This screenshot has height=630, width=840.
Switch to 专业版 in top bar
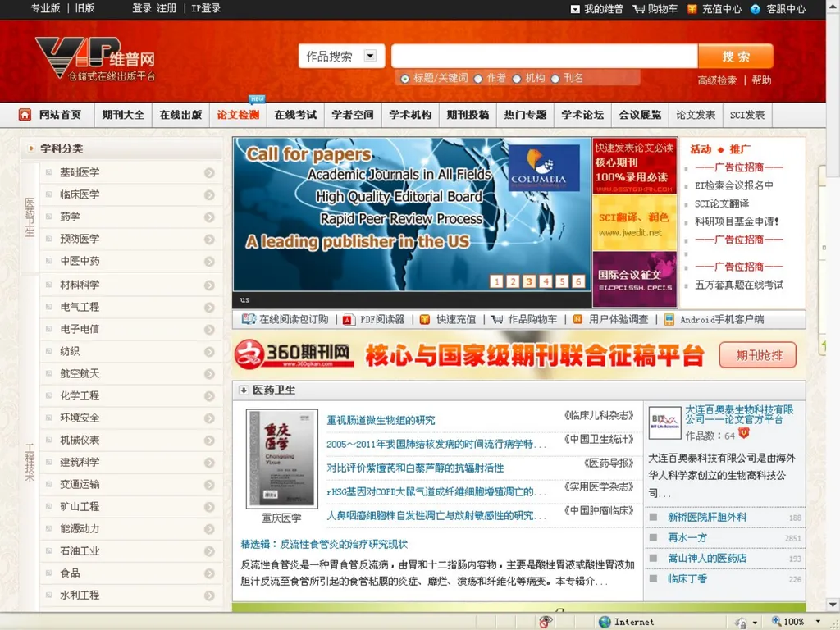45,8
